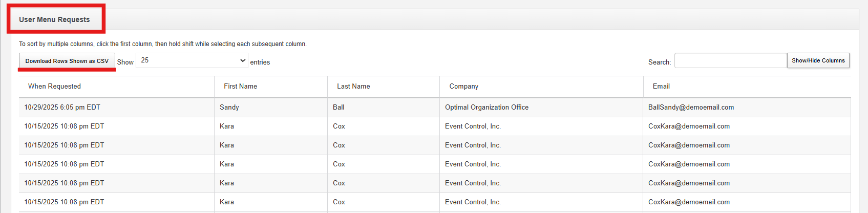Click the first CoxKara@demoemail.com cell
This screenshot has width=868, height=213.
689,126
